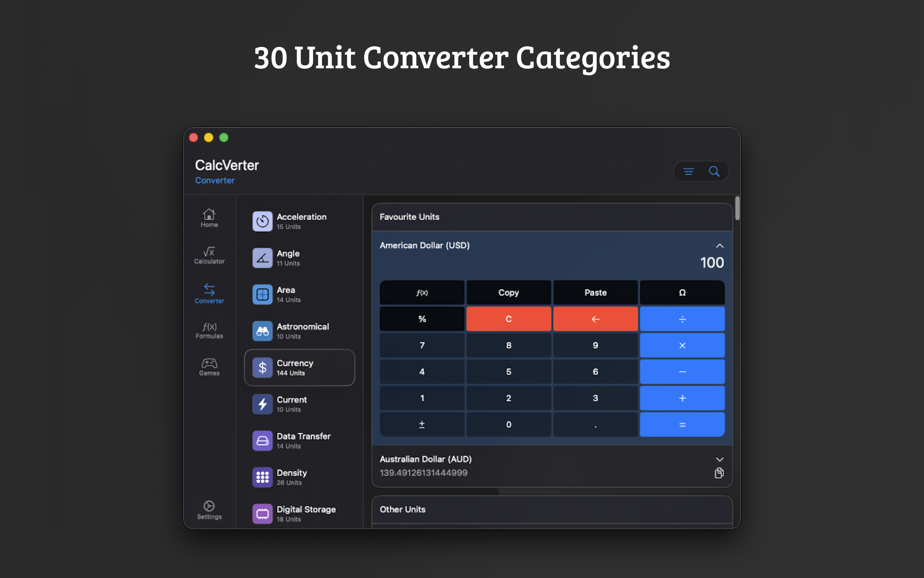Screen dimensions: 924x578
Task: Open the Home section in sidebar
Action: pos(209,218)
